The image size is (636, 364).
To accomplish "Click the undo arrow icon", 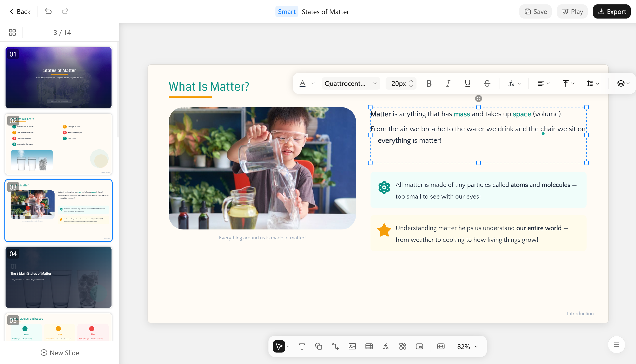I will tap(48, 11).
